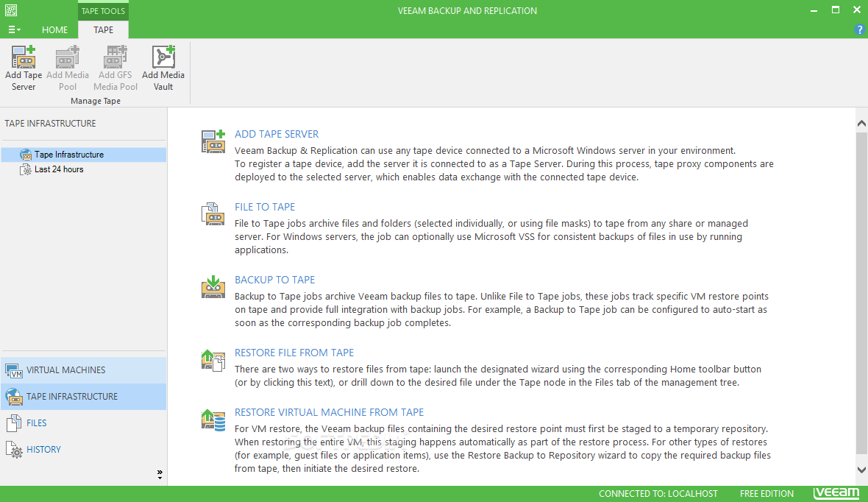Image resolution: width=868 pixels, height=502 pixels.
Task: Click Restore Virtual Machine from Tape icon
Action: tap(213, 420)
